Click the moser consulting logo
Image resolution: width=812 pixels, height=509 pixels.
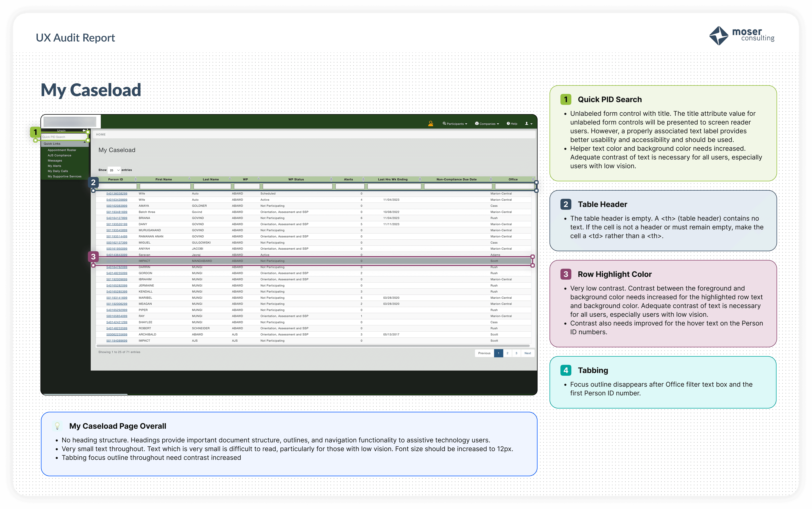[741, 35]
